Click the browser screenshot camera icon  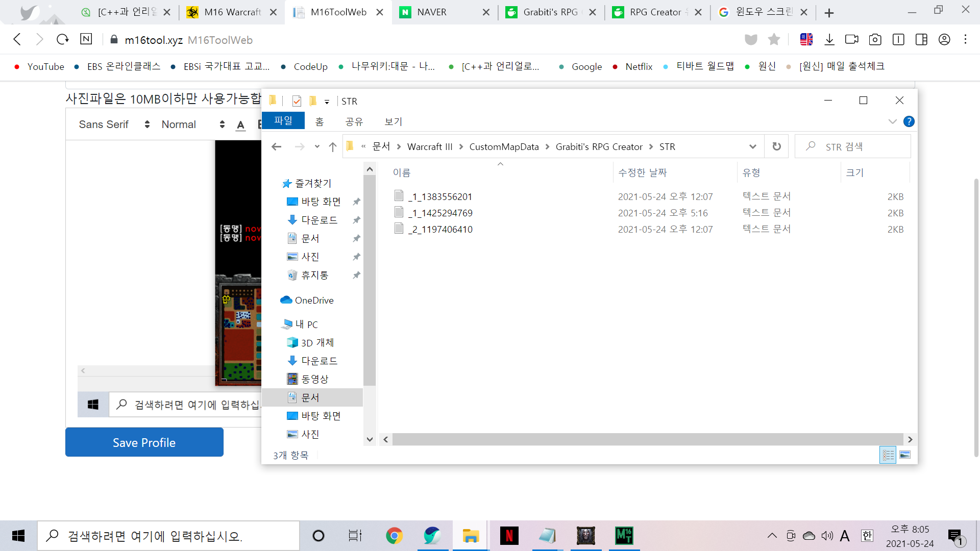tap(875, 40)
